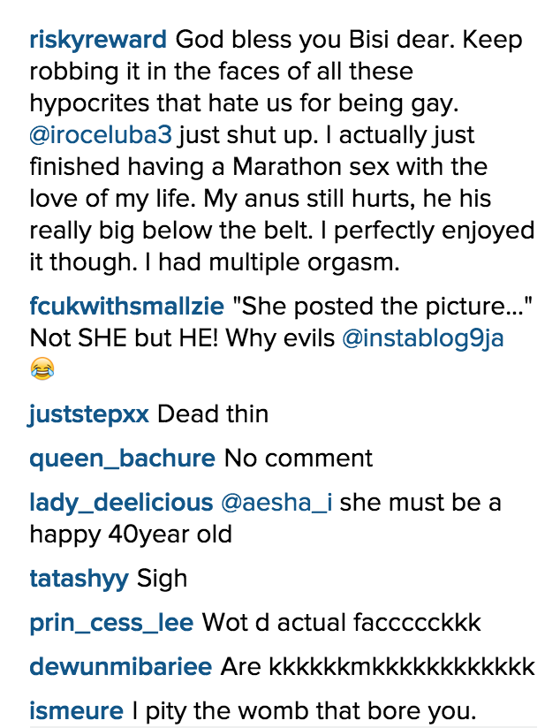Image resolution: width=560 pixels, height=728 pixels.
Task: Open queen_bachure's profile page
Action: tap(122, 459)
